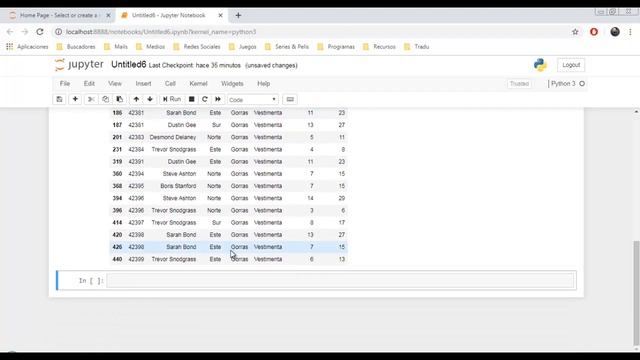Open the Widgets menu

pyautogui.click(x=232, y=84)
